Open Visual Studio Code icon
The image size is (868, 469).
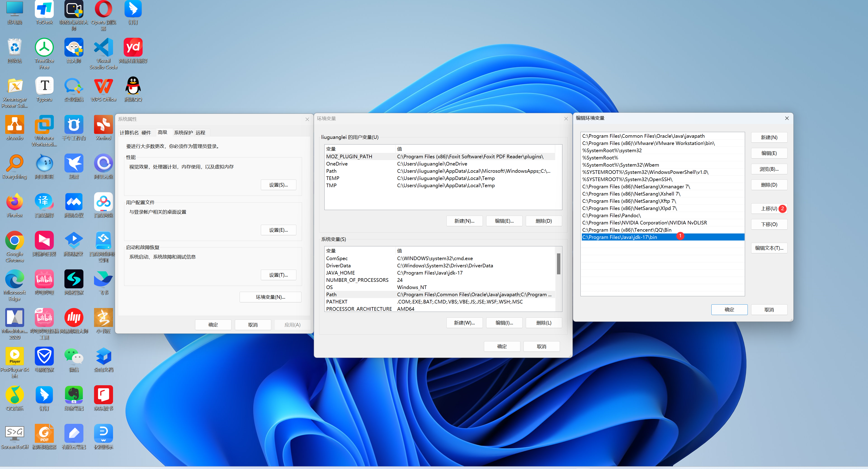(104, 54)
